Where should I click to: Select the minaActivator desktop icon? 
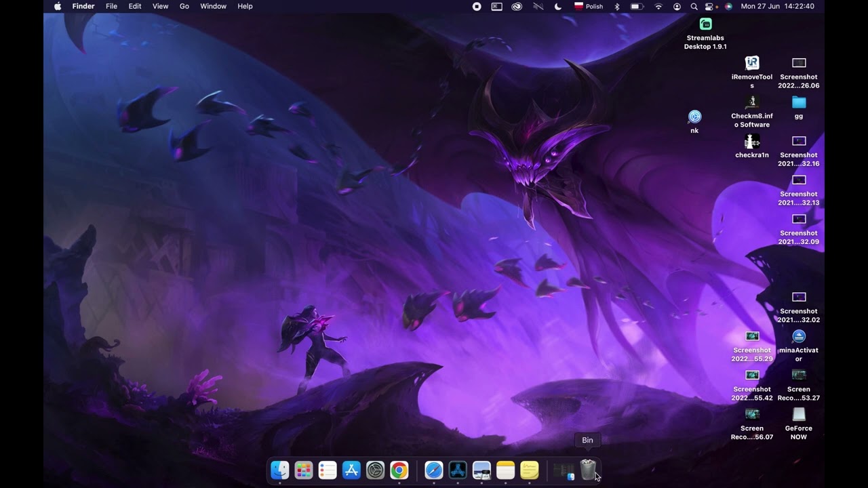coord(799,336)
